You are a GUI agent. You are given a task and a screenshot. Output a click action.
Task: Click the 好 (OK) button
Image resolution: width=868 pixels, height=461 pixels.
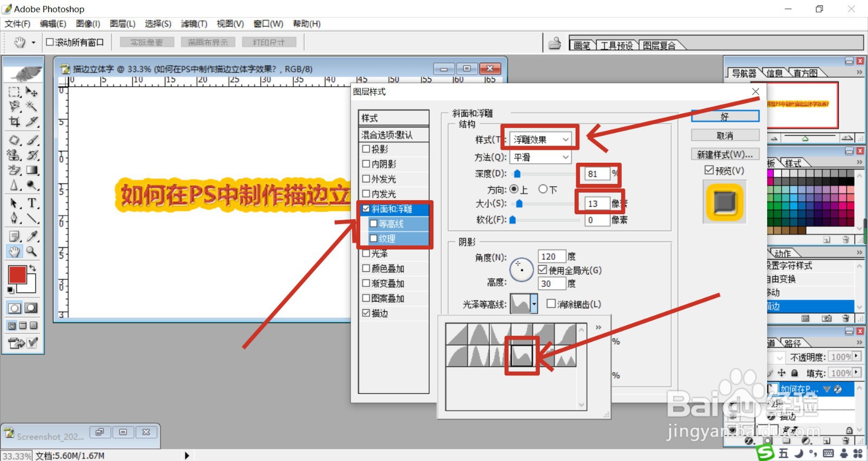click(x=725, y=117)
